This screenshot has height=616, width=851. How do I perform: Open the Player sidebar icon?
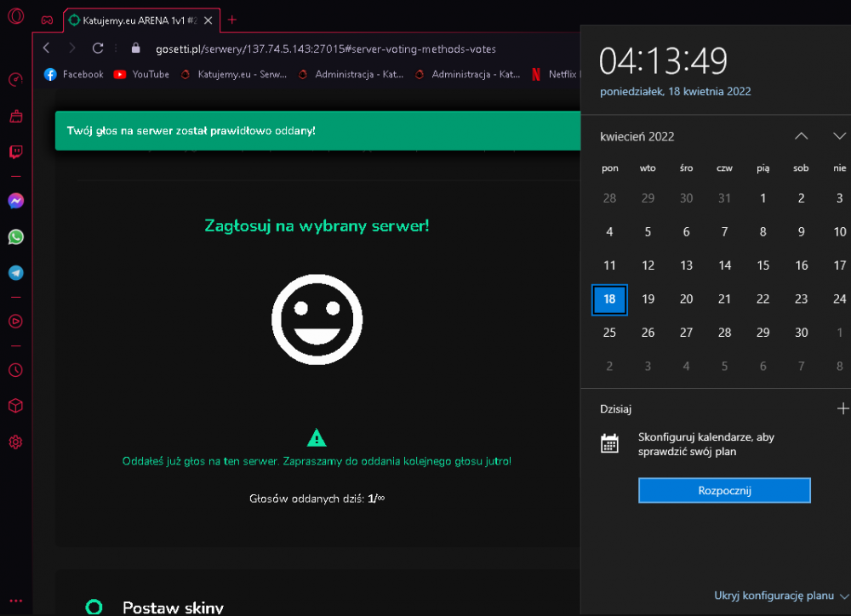[x=15, y=322]
